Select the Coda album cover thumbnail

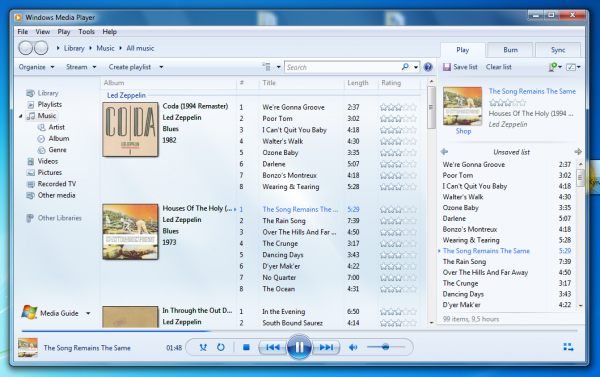(130, 129)
